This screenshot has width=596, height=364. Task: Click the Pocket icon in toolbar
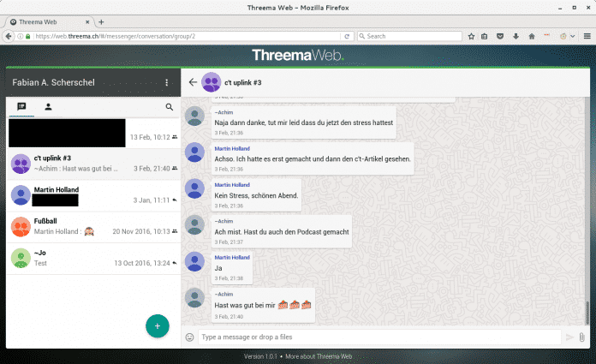pyautogui.click(x=500, y=36)
